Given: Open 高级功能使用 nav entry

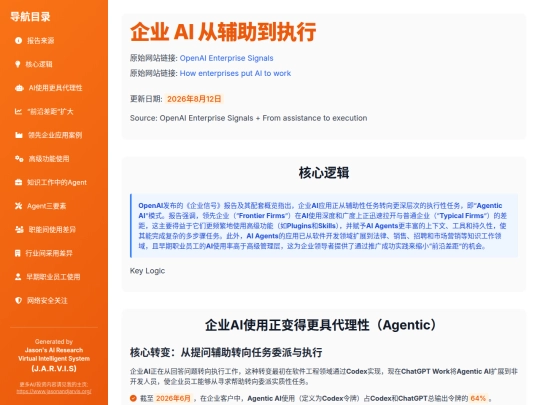Looking at the screenshot, I should (49, 159).
